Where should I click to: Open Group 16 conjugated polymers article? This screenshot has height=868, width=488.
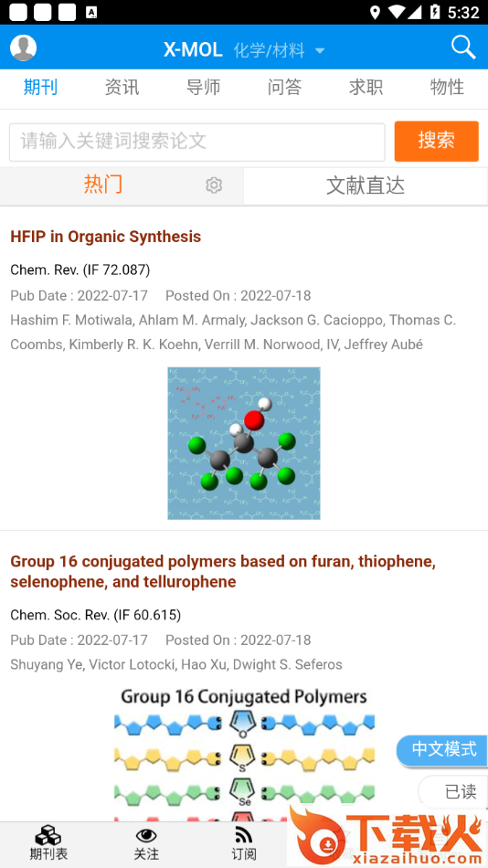tap(223, 571)
